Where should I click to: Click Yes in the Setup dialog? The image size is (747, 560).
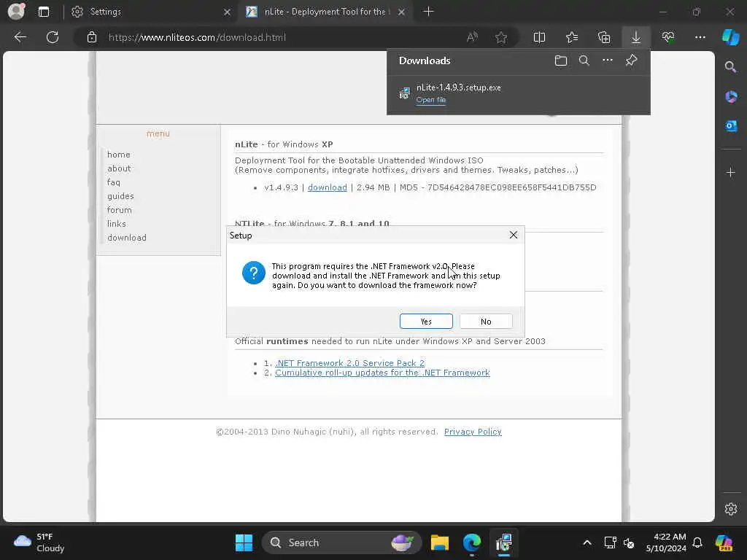tap(426, 322)
